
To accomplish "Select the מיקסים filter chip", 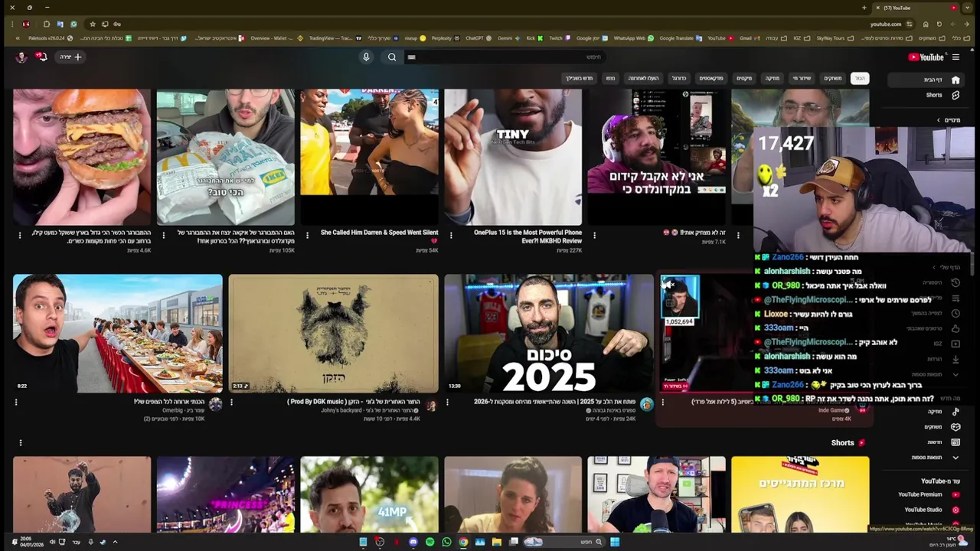I will 744,78.
